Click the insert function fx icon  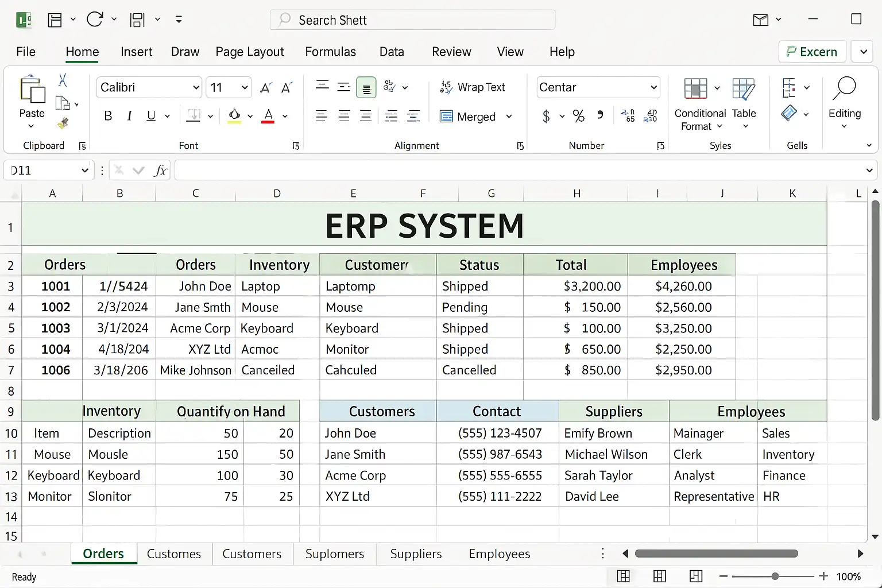pyautogui.click(x=161, y=171)
